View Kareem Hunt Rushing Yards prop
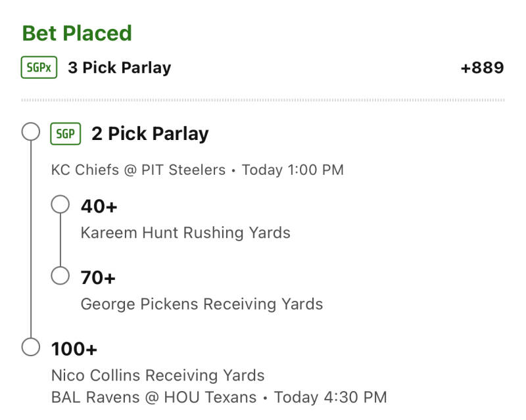 click(x=185, y=233)
